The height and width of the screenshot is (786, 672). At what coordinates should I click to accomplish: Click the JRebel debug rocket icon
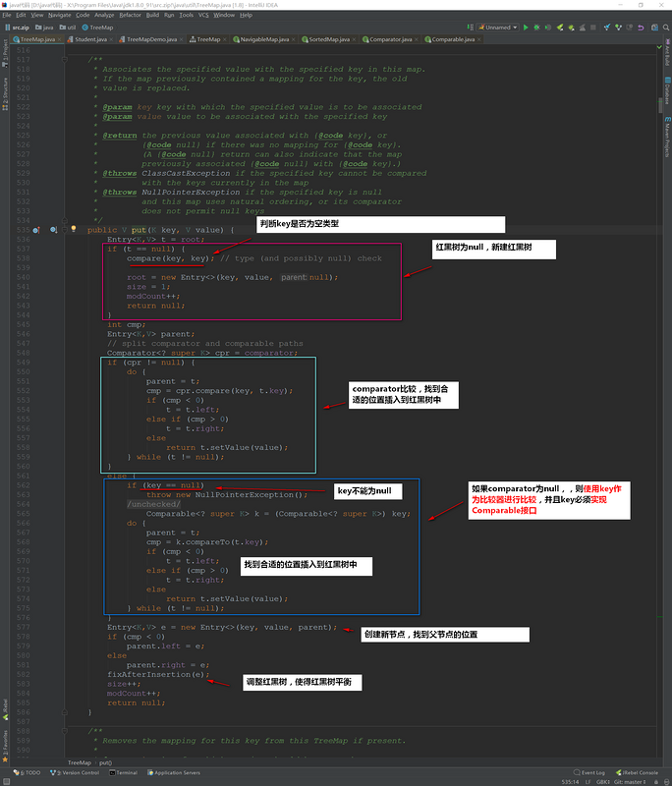[x=571, y=28]
